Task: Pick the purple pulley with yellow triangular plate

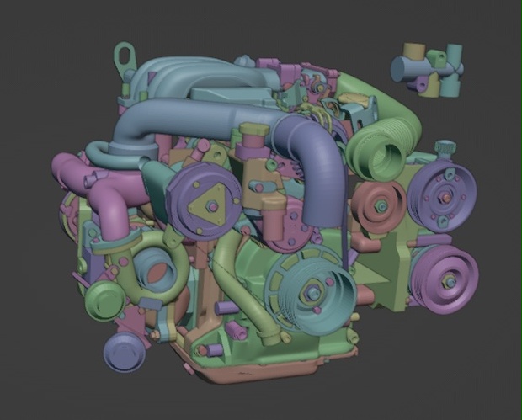Action: (204, 201)
